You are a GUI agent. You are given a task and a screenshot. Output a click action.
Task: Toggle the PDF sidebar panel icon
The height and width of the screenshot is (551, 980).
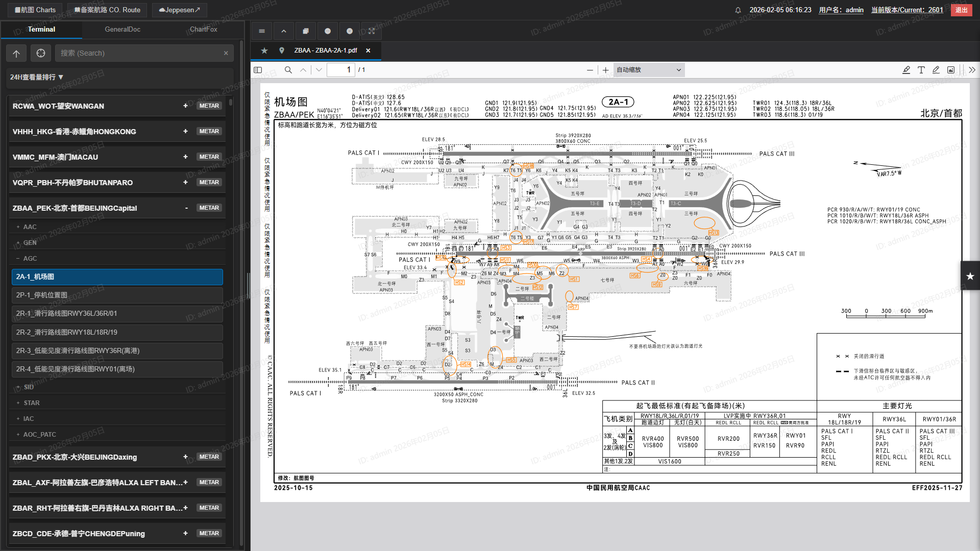pos(258,70)
